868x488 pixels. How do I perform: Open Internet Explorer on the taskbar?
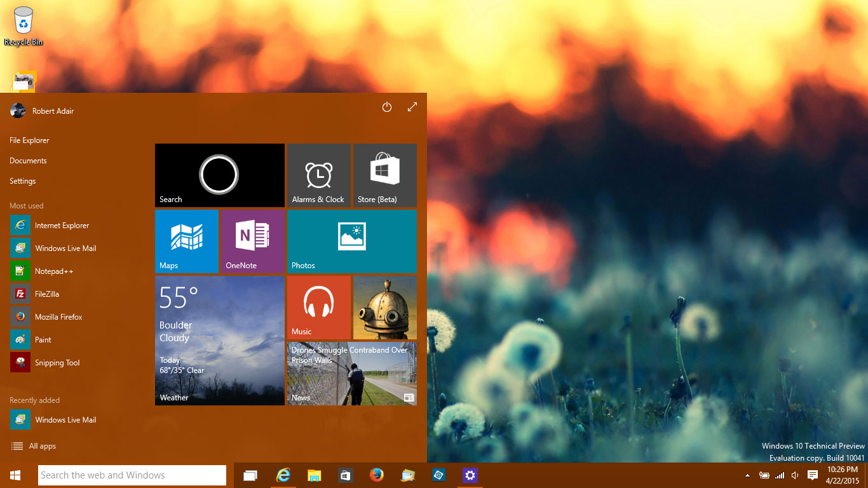click(283, 475)
